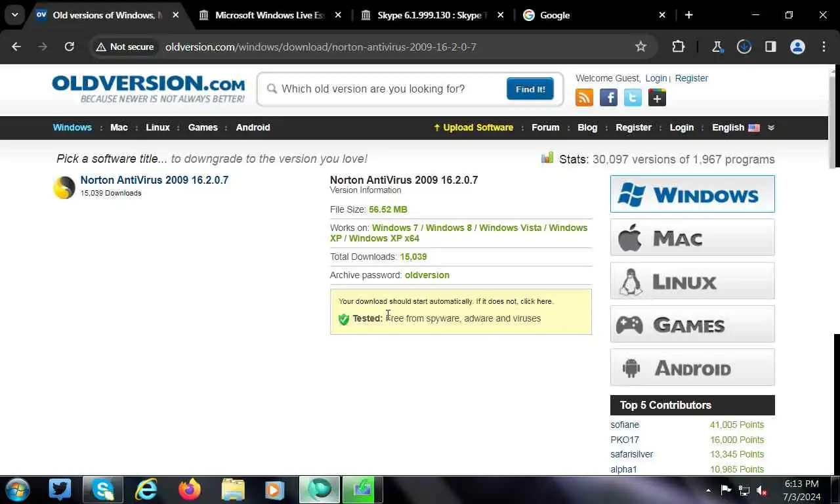Select Windows in the navigation bar
Screen dimensions: 840x504
[x=72, y=127]
